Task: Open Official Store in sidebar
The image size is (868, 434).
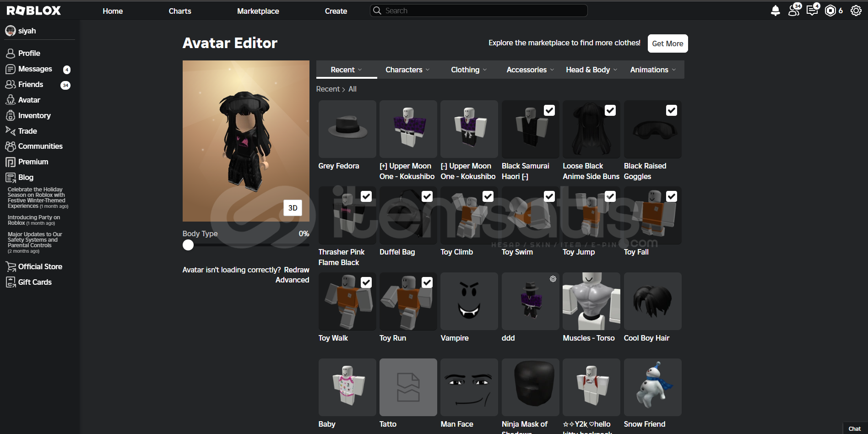Action: [40, 266]
